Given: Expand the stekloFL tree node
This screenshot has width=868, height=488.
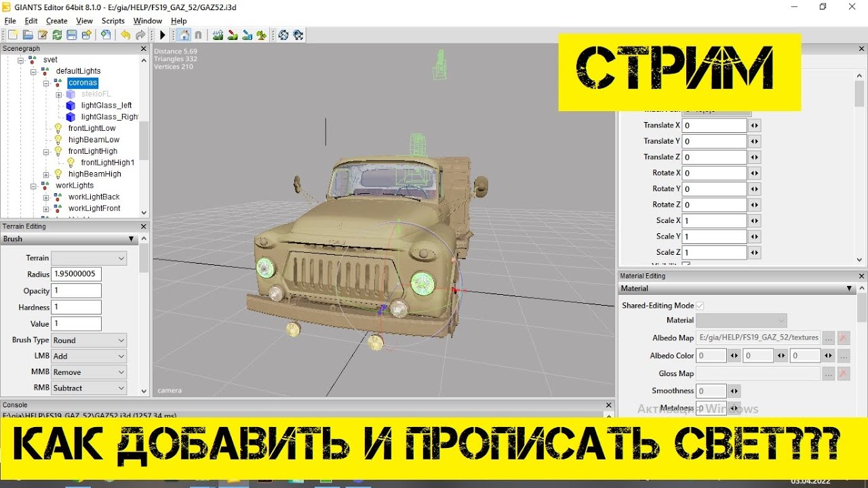Looking at the screenshot, I should pos(59,94).
